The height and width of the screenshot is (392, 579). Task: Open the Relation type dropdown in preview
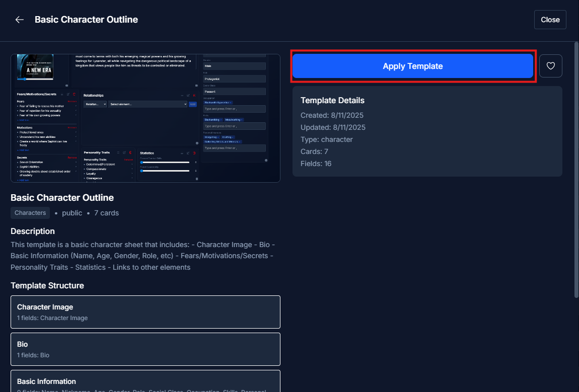coord(95,104)
